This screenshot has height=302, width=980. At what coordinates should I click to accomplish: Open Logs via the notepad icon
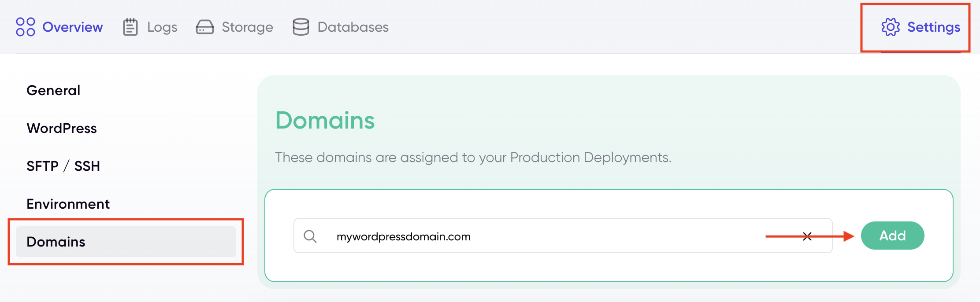tap(130, 26)
